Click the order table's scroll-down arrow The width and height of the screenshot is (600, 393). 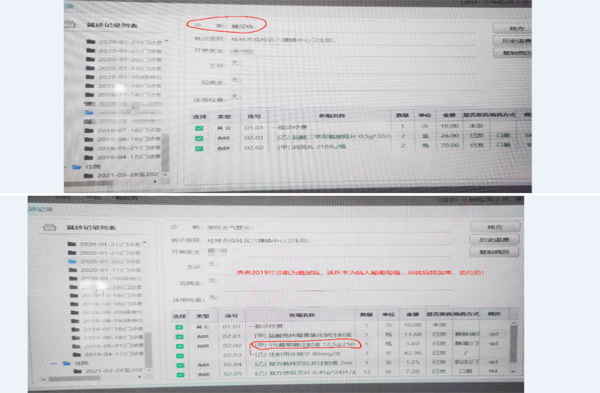coord(513,372)
